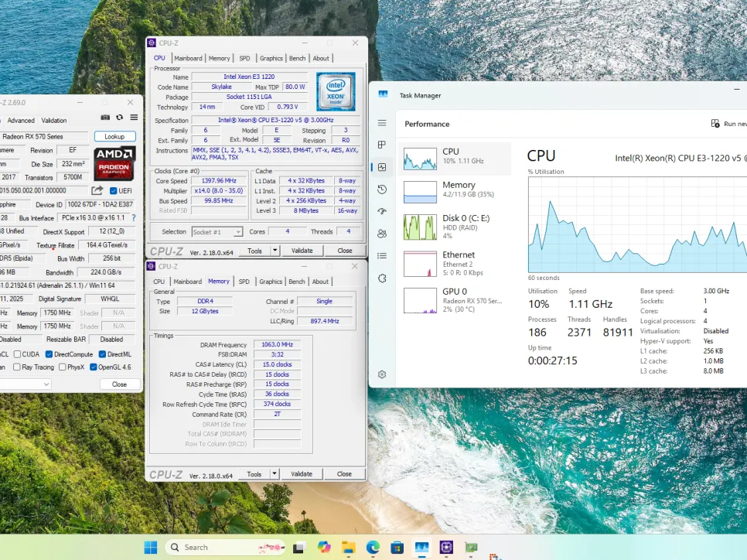Click the GPU-Z screenshot camera icon
This screenshot has height=560, width=747.
pyautogui.click(x=105, y=118)
